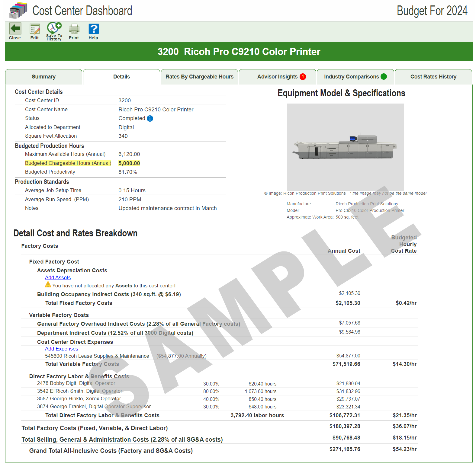Click El'Ricoh Smith's 80.00% allocation

point(211,392)
